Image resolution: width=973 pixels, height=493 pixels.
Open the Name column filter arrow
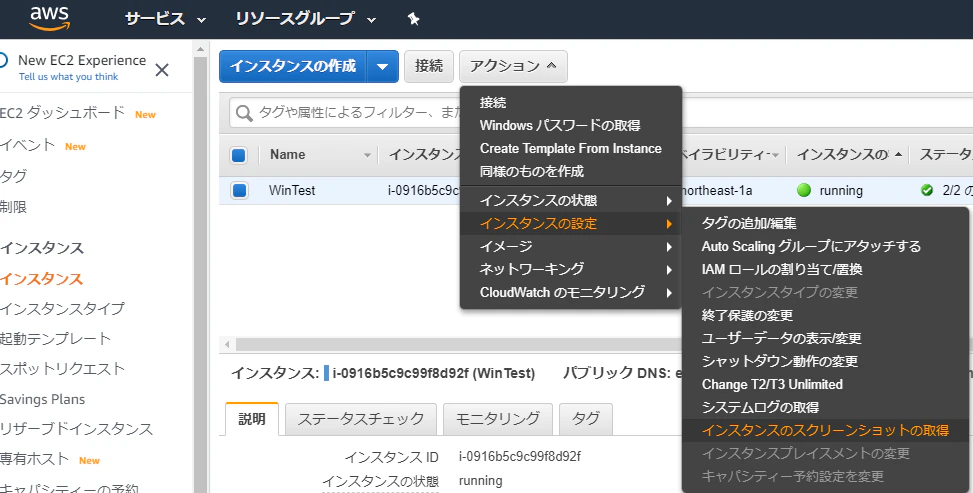click(367, 155)
